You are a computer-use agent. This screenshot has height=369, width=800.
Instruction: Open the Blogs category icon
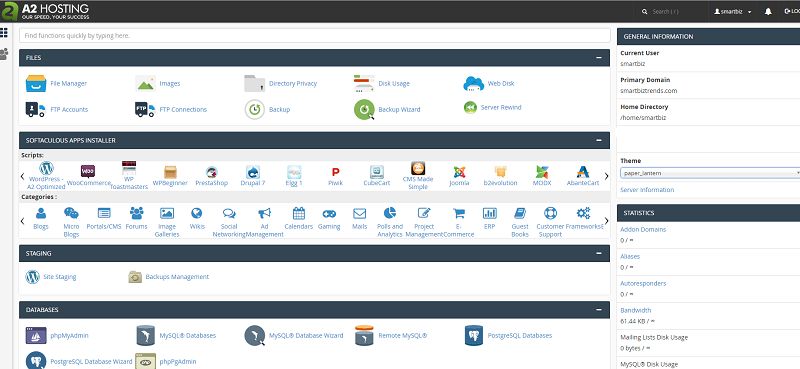[x=41, y=213]
